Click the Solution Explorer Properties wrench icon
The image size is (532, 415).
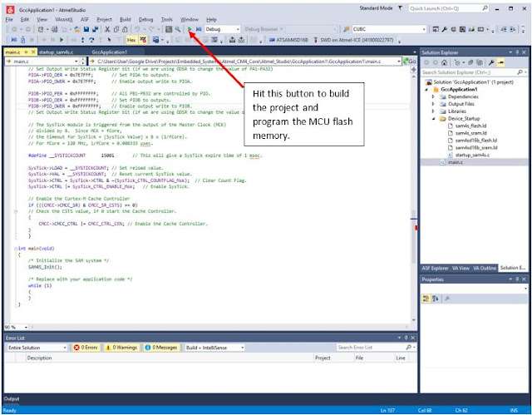click(x=491, y=62)
